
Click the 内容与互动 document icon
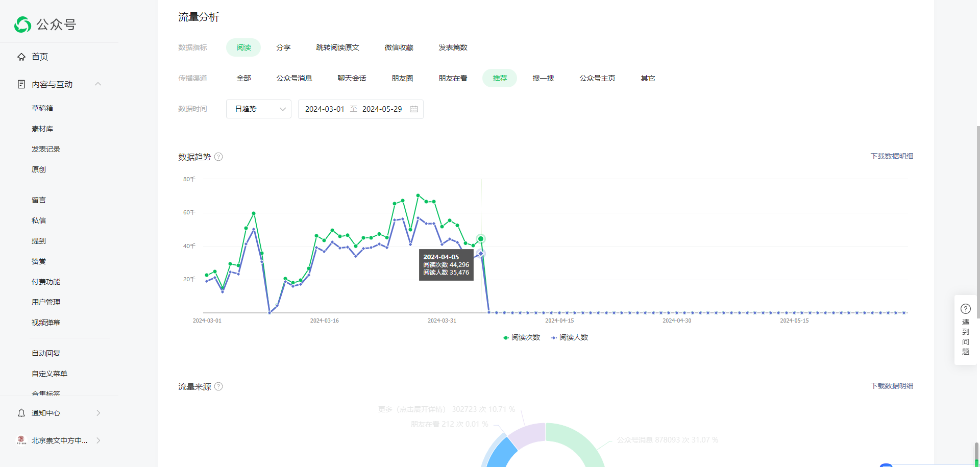(21, 84)
